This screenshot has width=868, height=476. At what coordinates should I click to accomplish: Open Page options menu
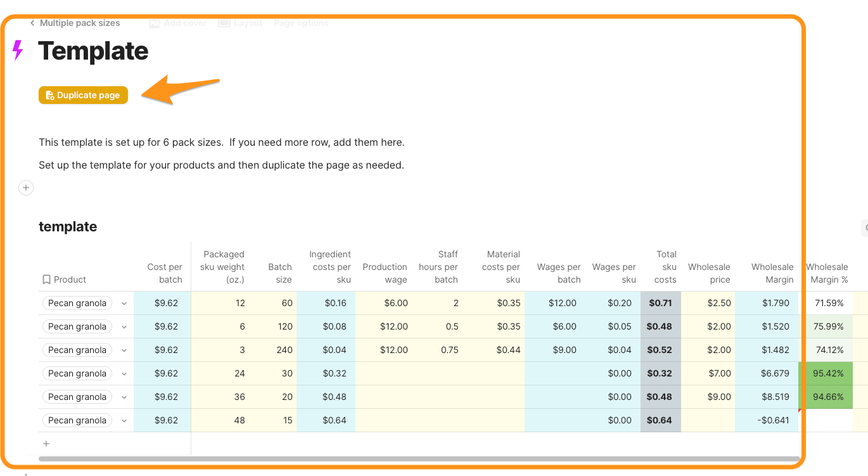301,23
